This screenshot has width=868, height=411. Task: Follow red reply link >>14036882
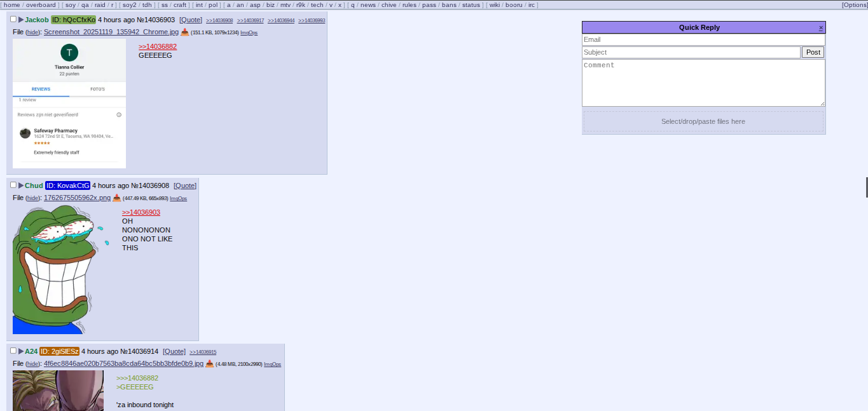[x=158, y=46]
